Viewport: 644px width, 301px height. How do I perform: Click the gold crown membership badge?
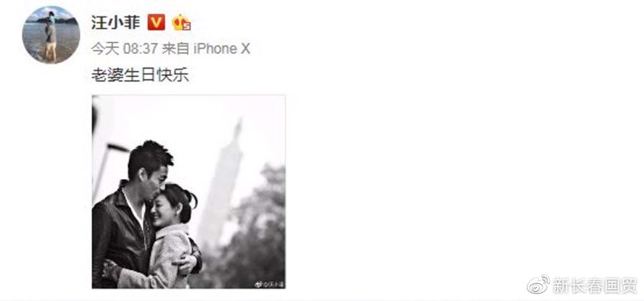(x=181, y=22)
